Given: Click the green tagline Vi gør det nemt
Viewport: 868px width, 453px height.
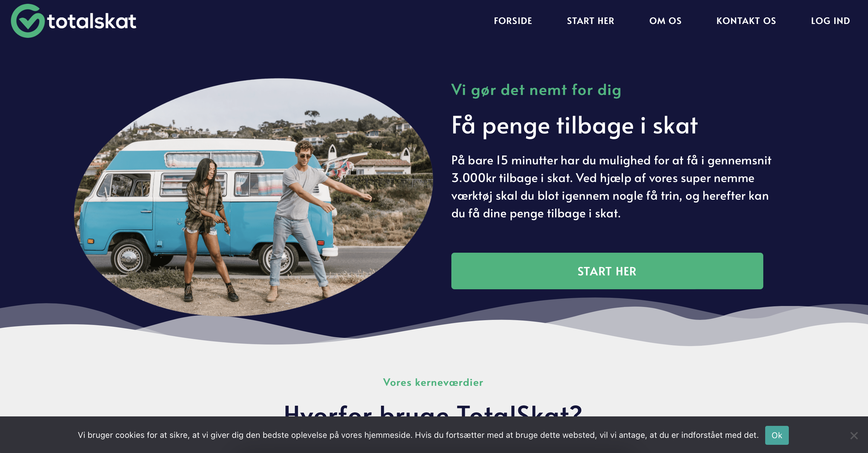Looking at the screenshot, I should click(x=536, y=90).
